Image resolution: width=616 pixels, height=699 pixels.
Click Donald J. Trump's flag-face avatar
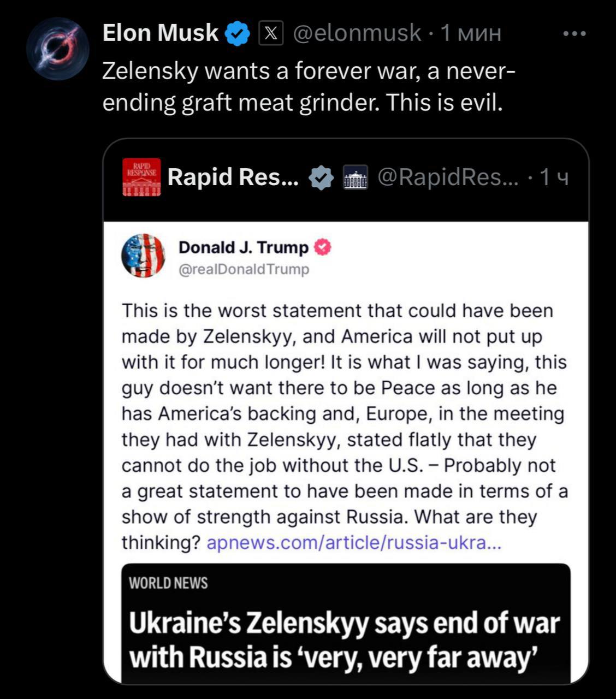[143, 256]
